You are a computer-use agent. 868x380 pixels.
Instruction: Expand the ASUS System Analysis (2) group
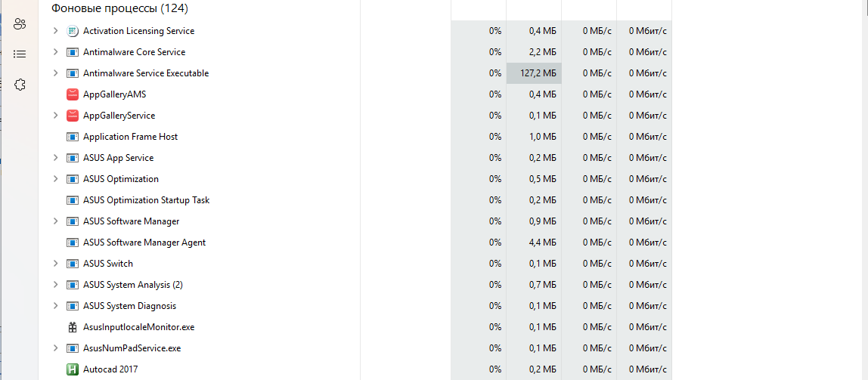(55, 285)
